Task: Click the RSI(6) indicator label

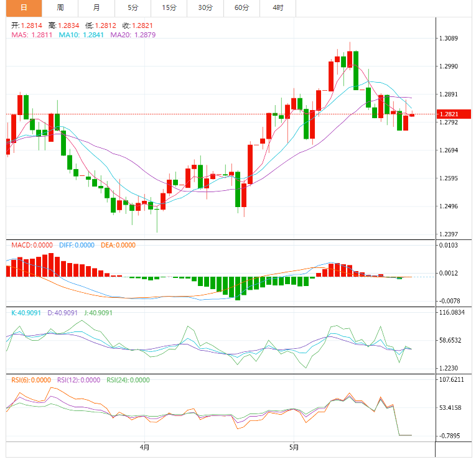Action: click(x=31, y=380)
